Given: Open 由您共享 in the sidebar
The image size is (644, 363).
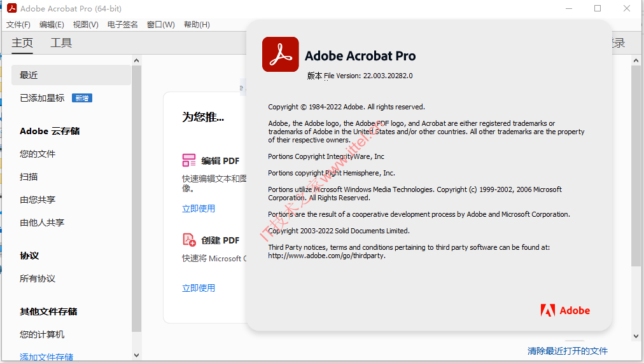Looking at the screenshot, I should tap(38, 200).
